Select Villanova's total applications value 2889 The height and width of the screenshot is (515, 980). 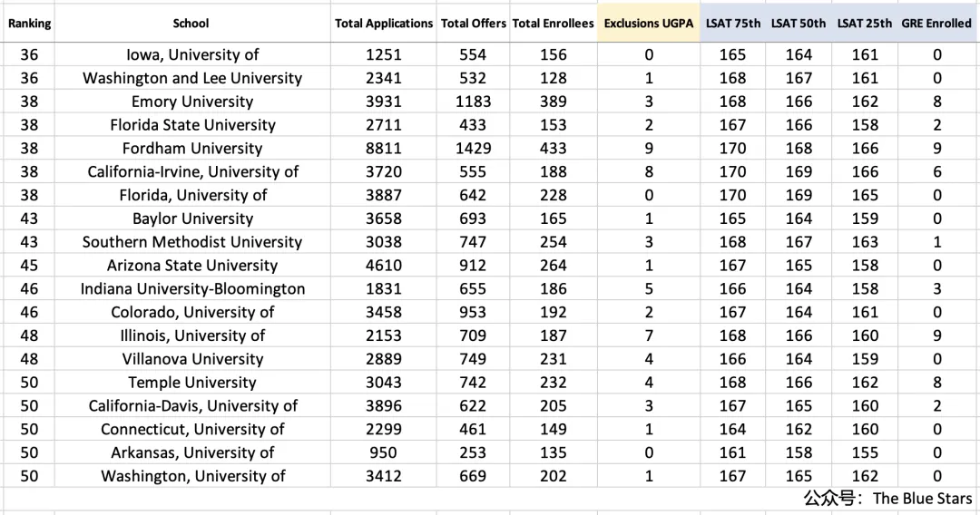pyautogui.click(x=383, y=359)
